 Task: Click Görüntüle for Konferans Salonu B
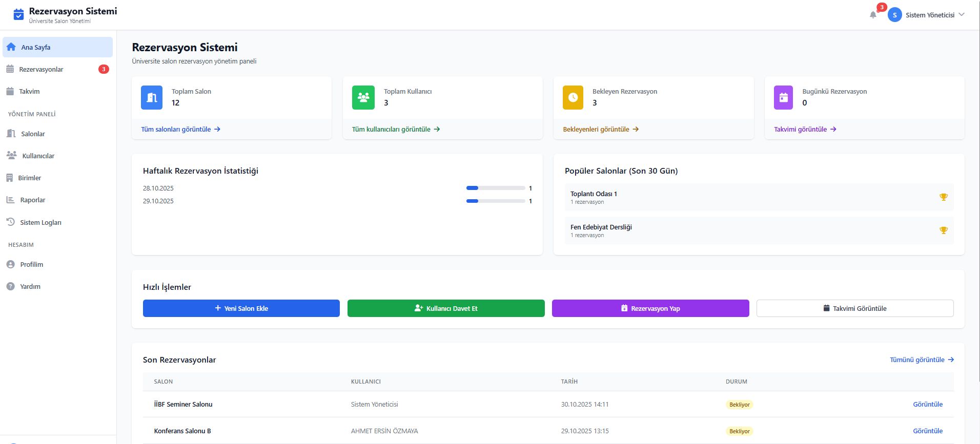[928, 431]
